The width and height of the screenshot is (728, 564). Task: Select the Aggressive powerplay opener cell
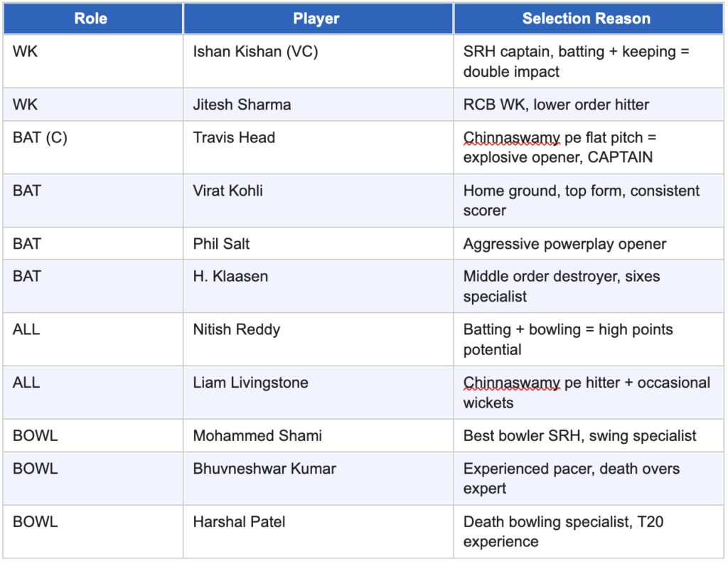588,243
